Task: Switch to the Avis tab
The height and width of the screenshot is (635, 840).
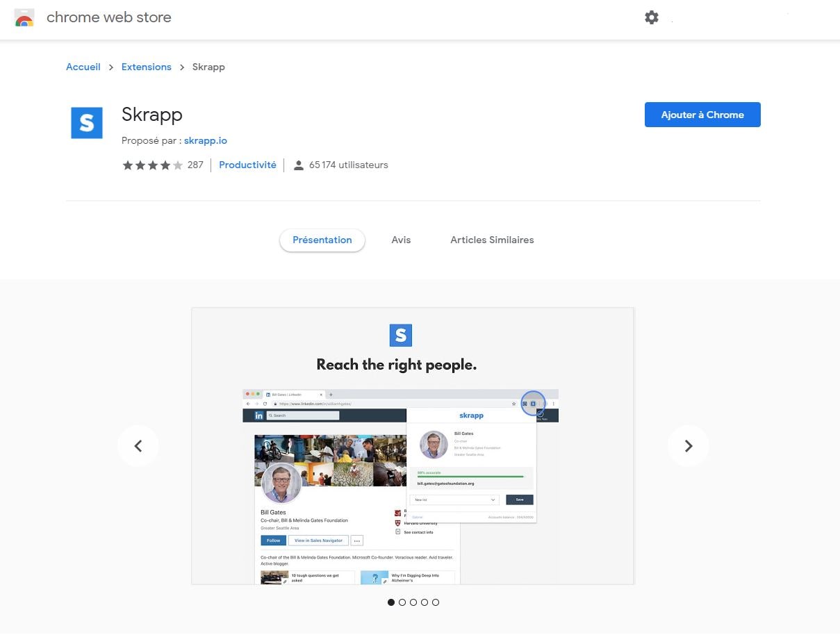Action: click(401, 240)
